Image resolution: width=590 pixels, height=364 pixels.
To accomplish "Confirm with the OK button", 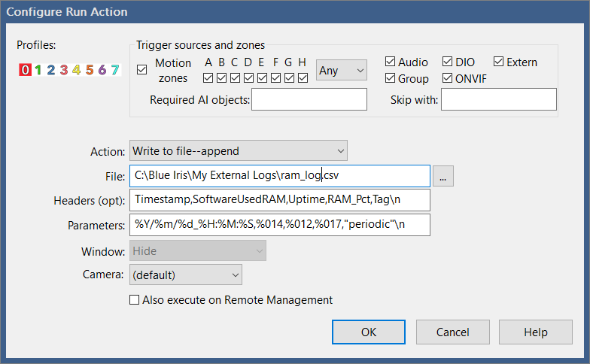I will point(369,332).
